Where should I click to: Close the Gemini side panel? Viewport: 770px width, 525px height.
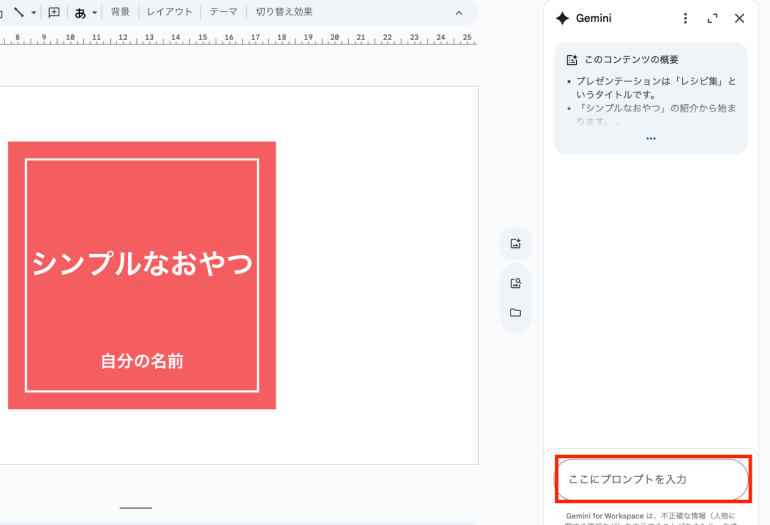739,19
